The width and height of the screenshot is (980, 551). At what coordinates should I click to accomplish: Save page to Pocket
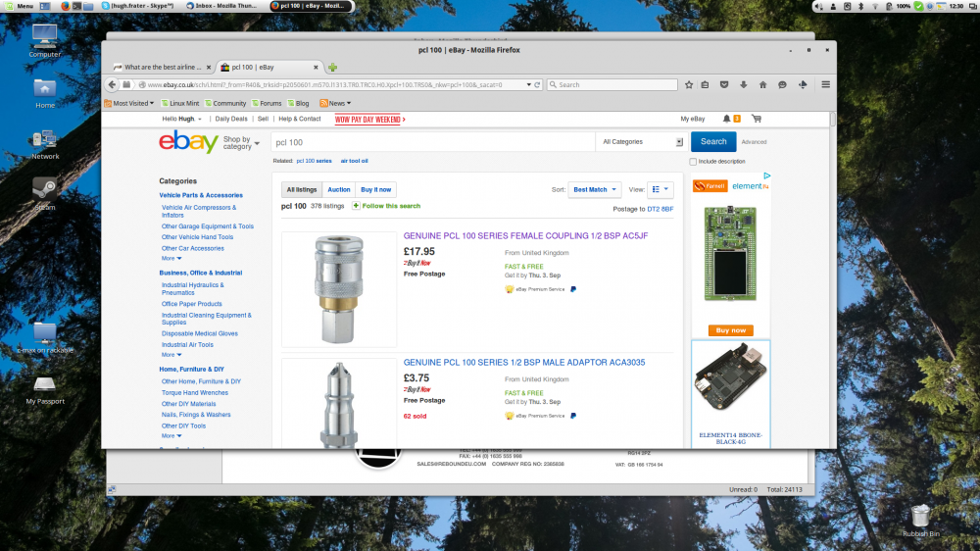click(724, 84)
